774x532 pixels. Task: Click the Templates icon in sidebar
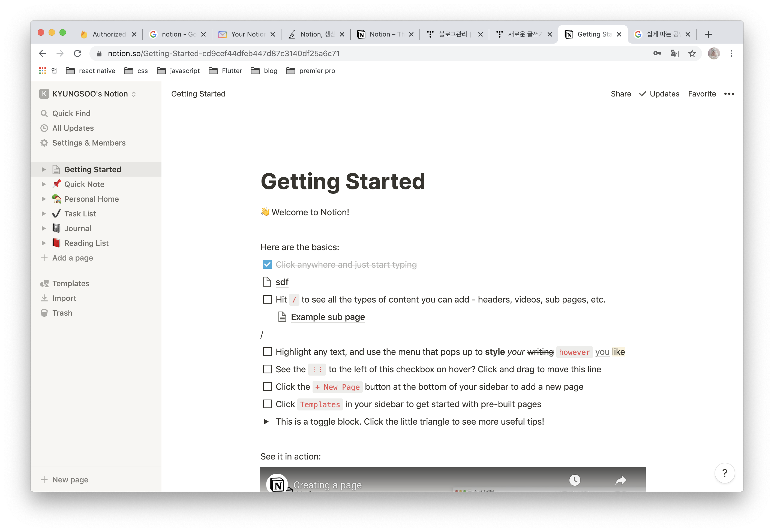coord(44,283)
